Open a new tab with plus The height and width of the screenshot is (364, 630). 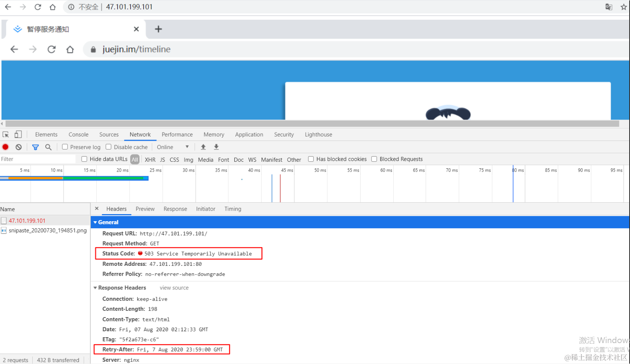click(x=158, y=29)
